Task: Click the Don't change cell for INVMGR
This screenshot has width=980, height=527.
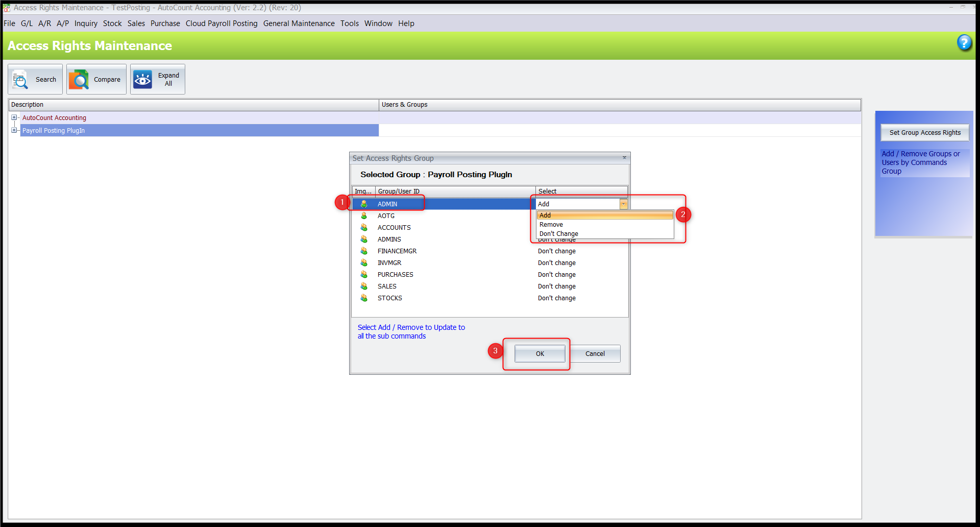Action: [x=581, y=262]
